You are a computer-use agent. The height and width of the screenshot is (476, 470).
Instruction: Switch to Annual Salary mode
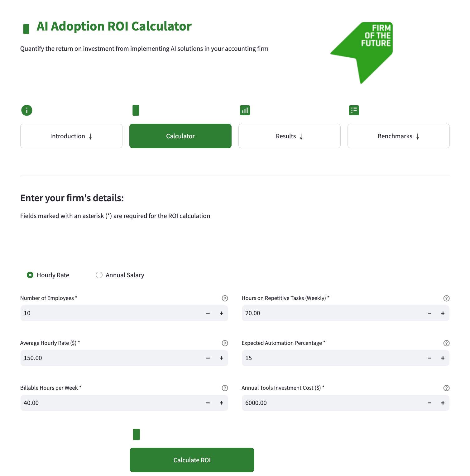click(x=99, y=275)
